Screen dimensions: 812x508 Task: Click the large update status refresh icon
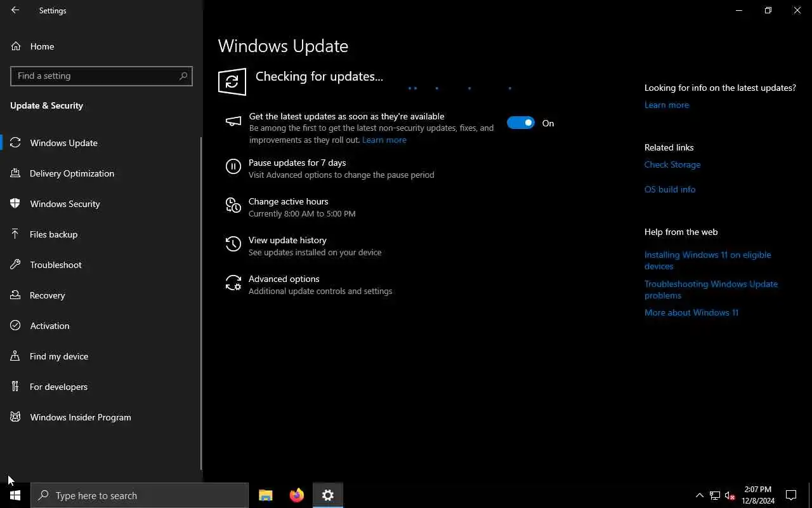(232, 82)
